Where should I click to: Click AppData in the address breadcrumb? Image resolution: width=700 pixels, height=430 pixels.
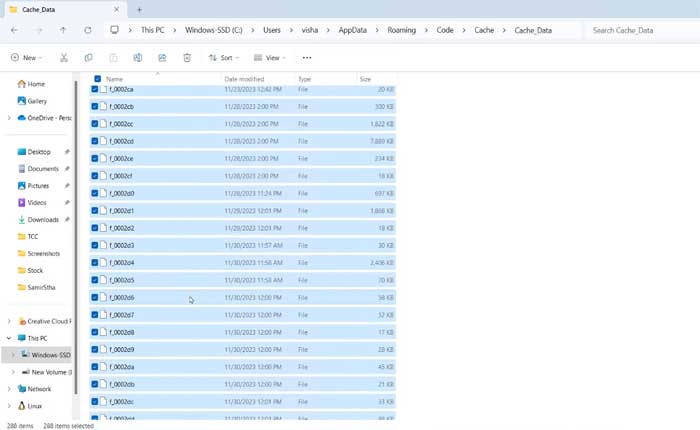pos(352,30)
